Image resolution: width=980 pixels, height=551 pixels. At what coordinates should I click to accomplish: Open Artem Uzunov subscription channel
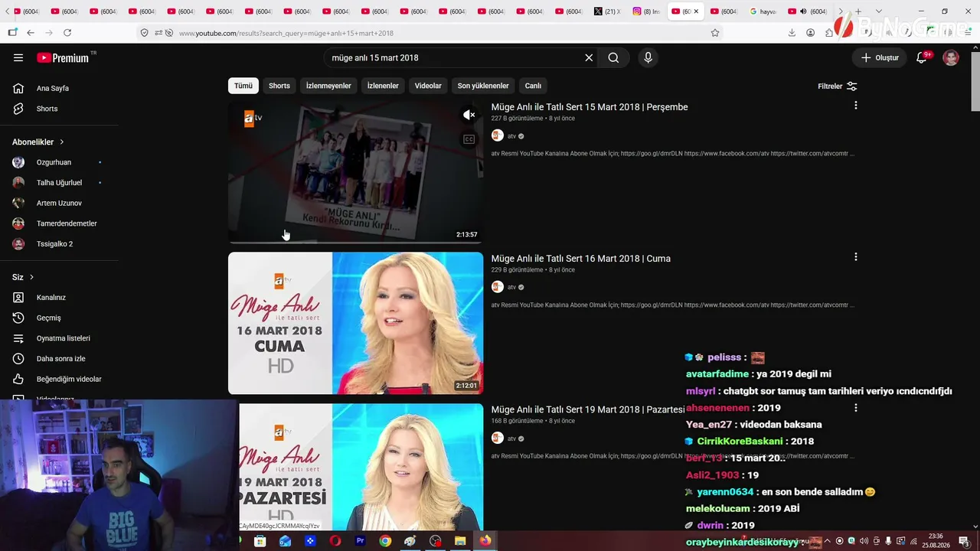pyautogui.click(x=59, y=203)
